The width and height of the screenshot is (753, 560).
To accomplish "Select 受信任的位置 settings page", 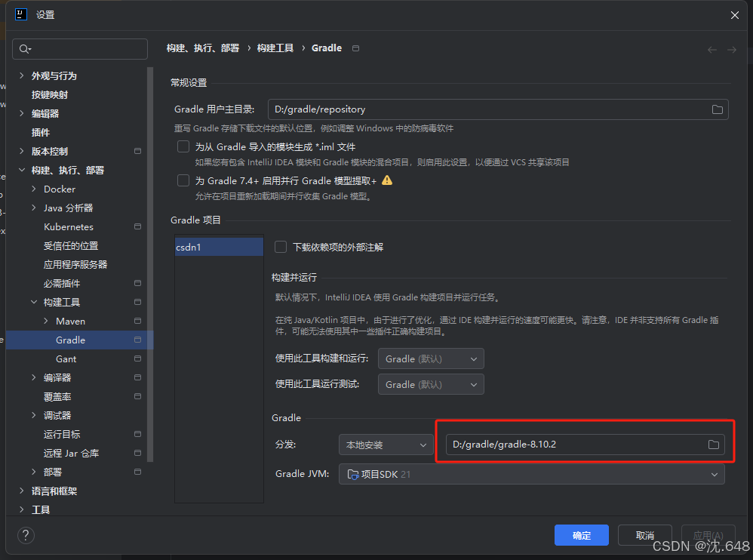I will click(x=71, y=245).
